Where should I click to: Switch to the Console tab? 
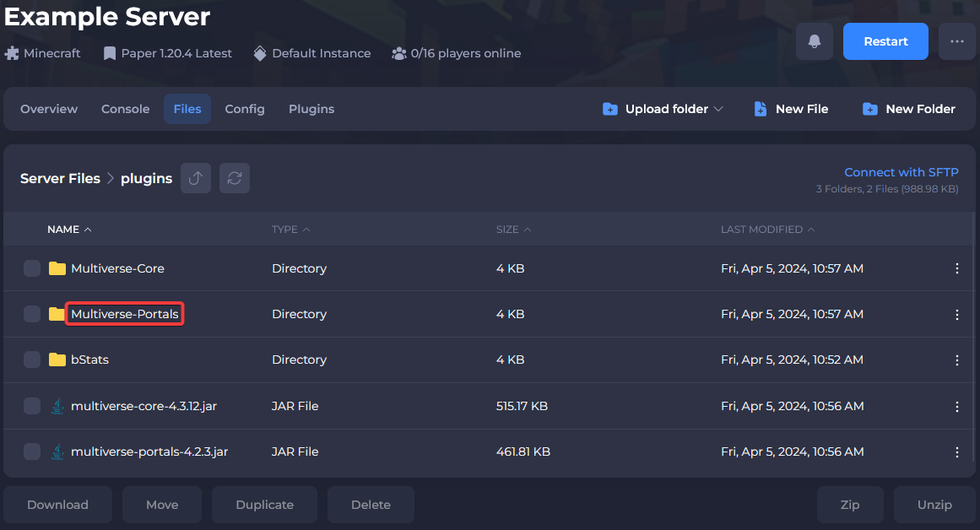click(125, 109)
